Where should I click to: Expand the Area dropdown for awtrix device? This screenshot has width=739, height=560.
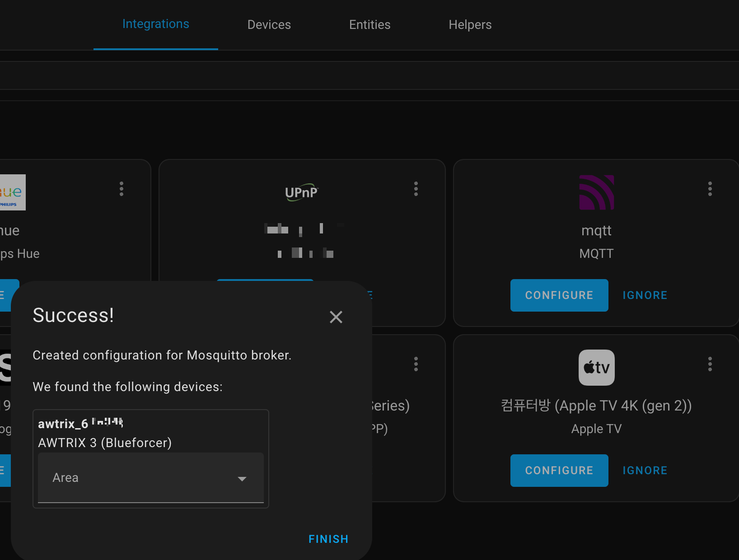tap(151, 478)
